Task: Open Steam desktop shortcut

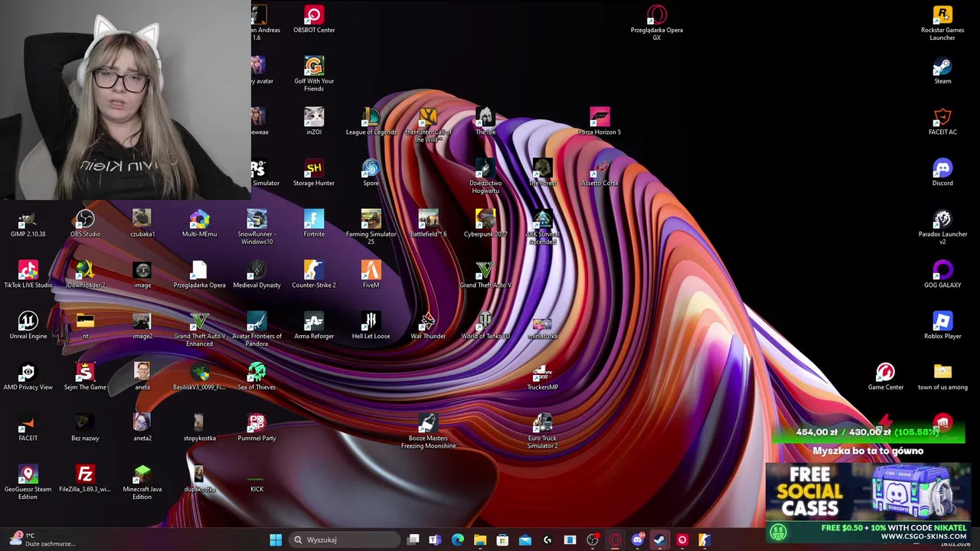Action: (x=942, y=71)
